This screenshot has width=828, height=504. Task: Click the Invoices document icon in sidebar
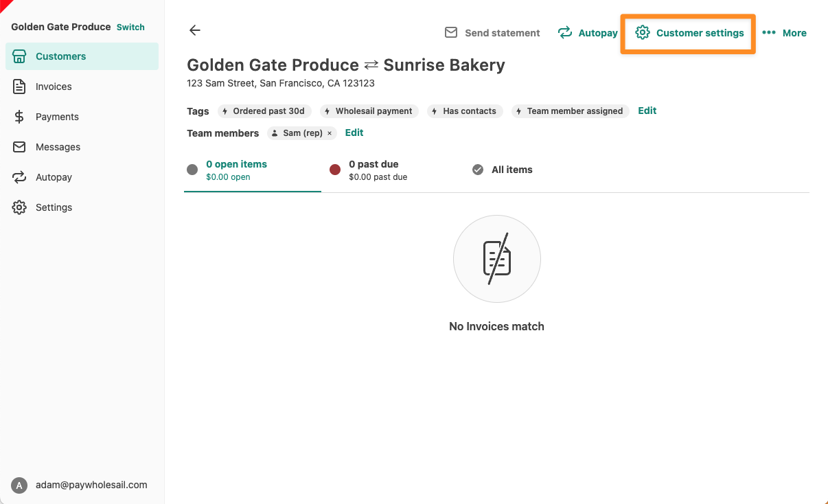[x=19, y=87]
